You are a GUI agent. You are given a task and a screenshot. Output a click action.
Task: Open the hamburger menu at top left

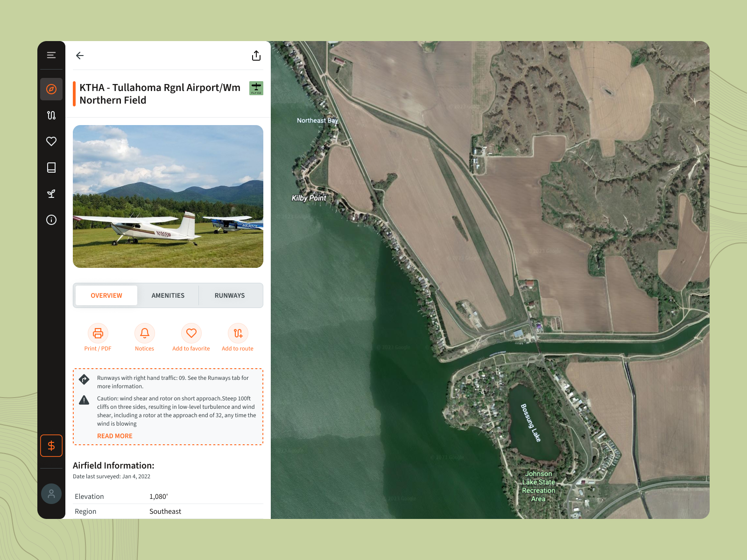[51, 55]
